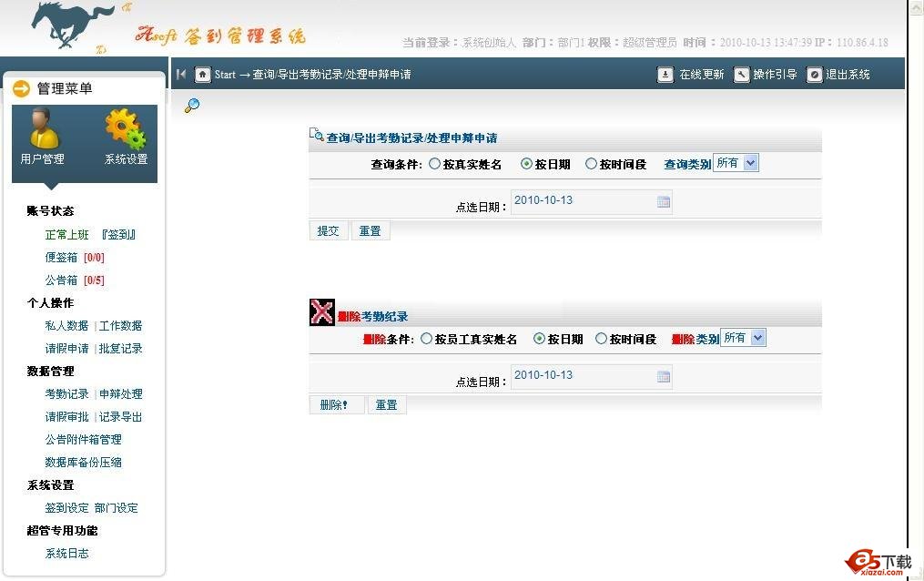Open 工作数据 menu item

pos(120,326)
